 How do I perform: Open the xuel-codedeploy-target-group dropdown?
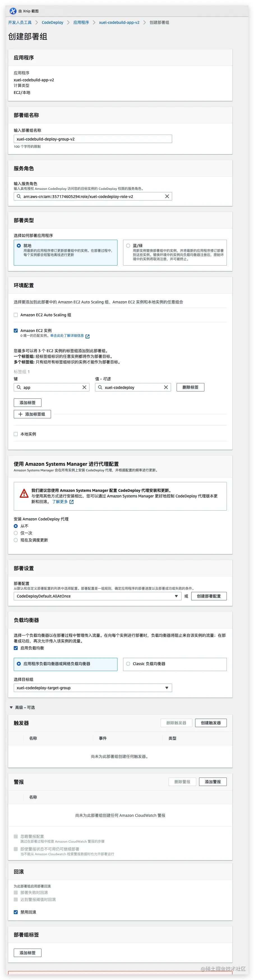[93, 688]
